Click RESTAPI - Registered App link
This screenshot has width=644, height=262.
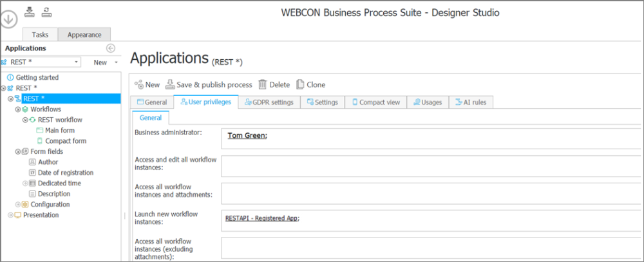coord(262,218)
